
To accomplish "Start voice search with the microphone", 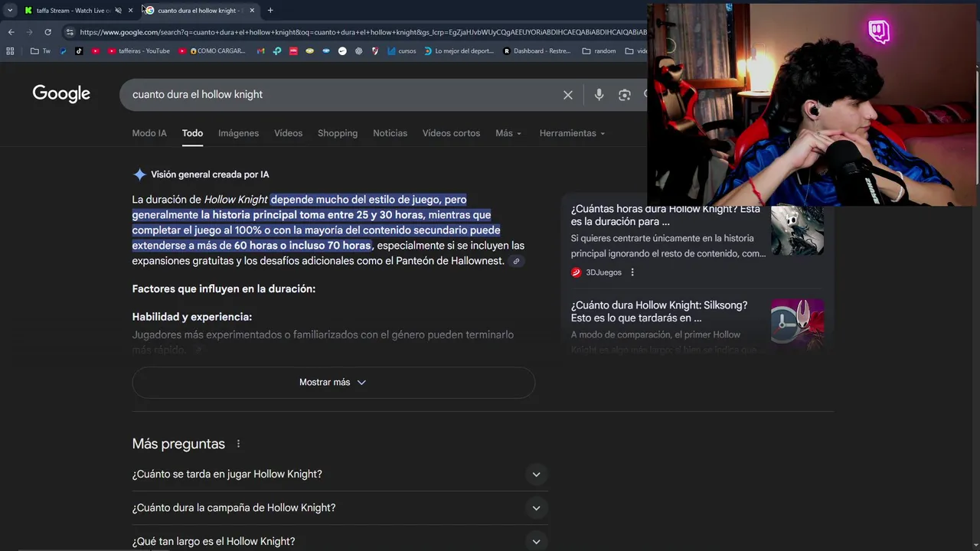I will 599,95.
